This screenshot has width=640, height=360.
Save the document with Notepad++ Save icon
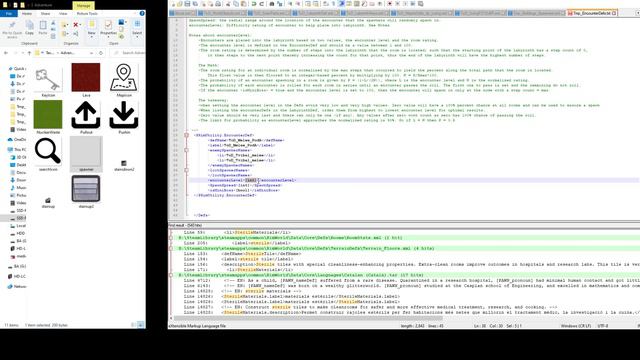[187, 4]
